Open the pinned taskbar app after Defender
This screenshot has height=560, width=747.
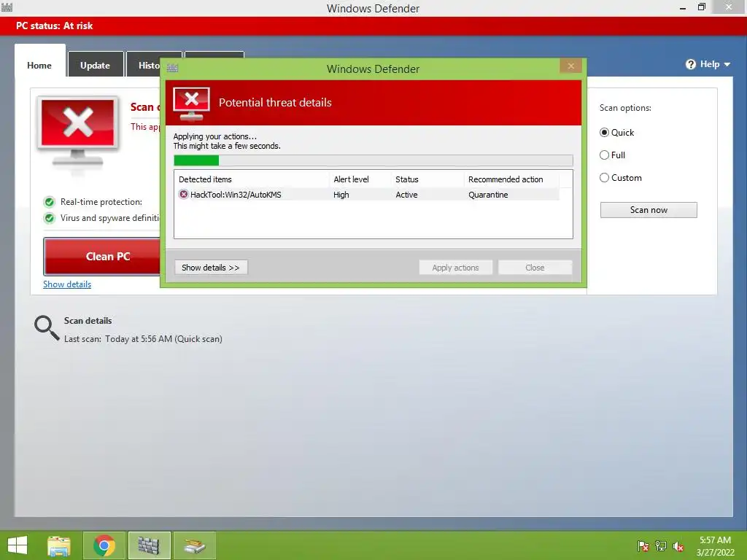click(194, 545)
